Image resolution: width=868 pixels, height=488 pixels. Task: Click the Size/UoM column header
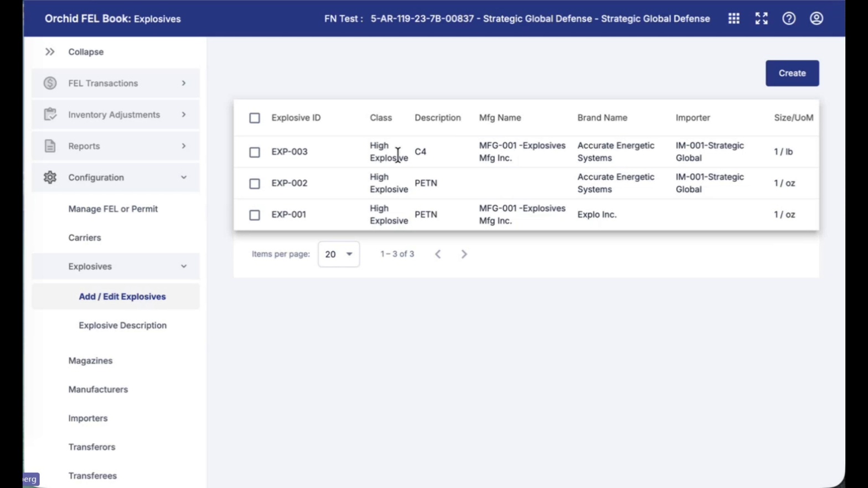pos(793,118)
